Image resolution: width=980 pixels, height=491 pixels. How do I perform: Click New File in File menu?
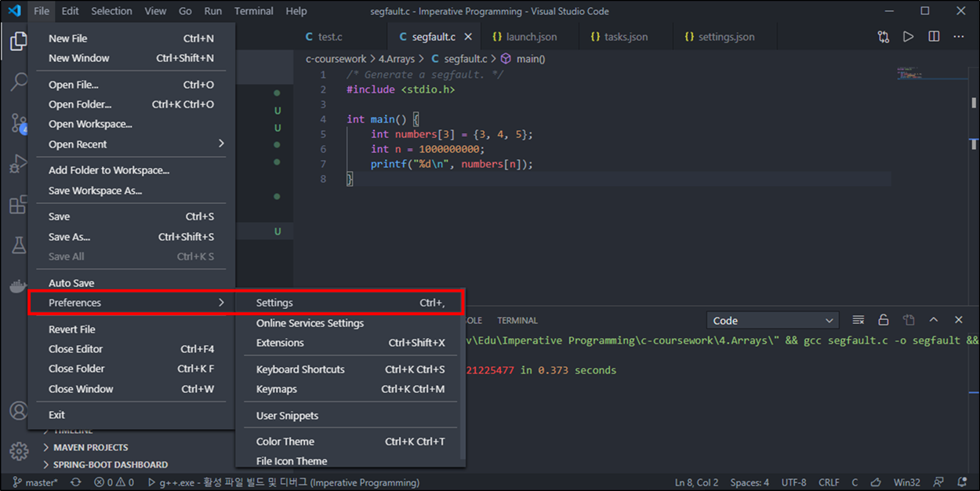click(131, 38)
